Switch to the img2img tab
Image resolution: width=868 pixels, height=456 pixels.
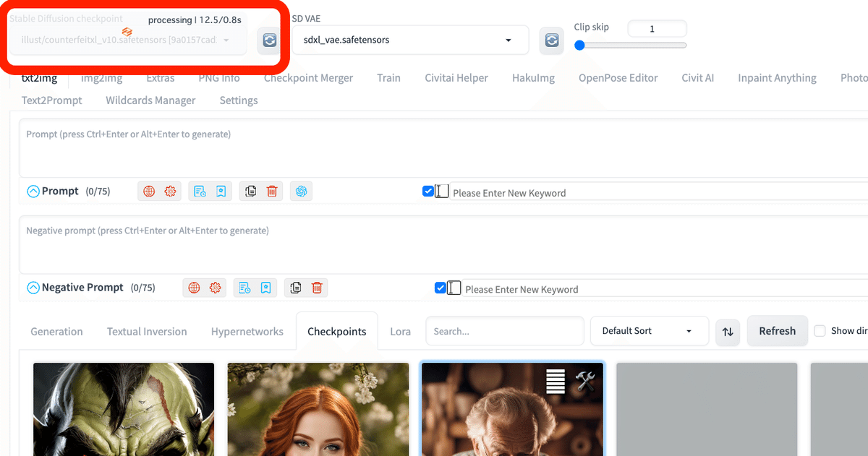tap(101, 78)
